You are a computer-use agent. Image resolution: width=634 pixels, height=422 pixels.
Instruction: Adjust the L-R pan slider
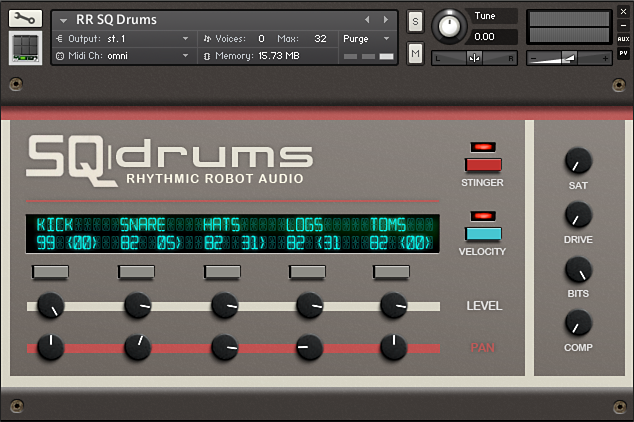pyautogui.click(x=474, y=59)
